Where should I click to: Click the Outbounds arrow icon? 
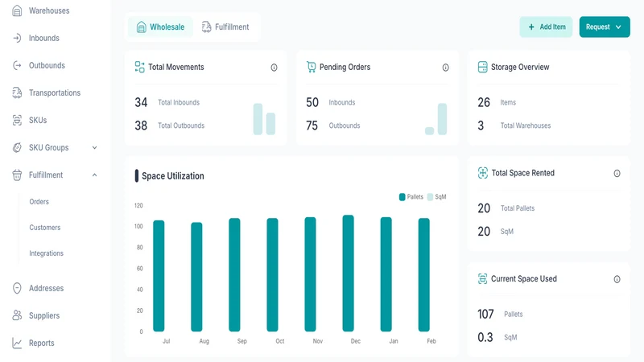point(17,66)
